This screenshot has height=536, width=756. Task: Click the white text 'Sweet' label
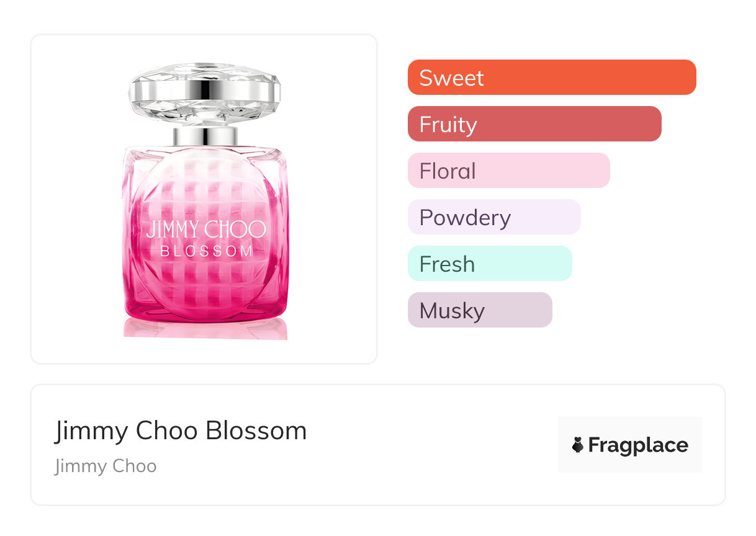pyautogui.click(x=451, y=78)
